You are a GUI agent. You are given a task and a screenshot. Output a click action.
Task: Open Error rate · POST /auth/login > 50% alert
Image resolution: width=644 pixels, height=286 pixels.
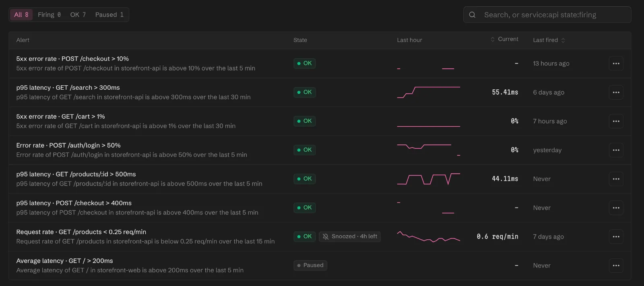click(x=68, y=145)
